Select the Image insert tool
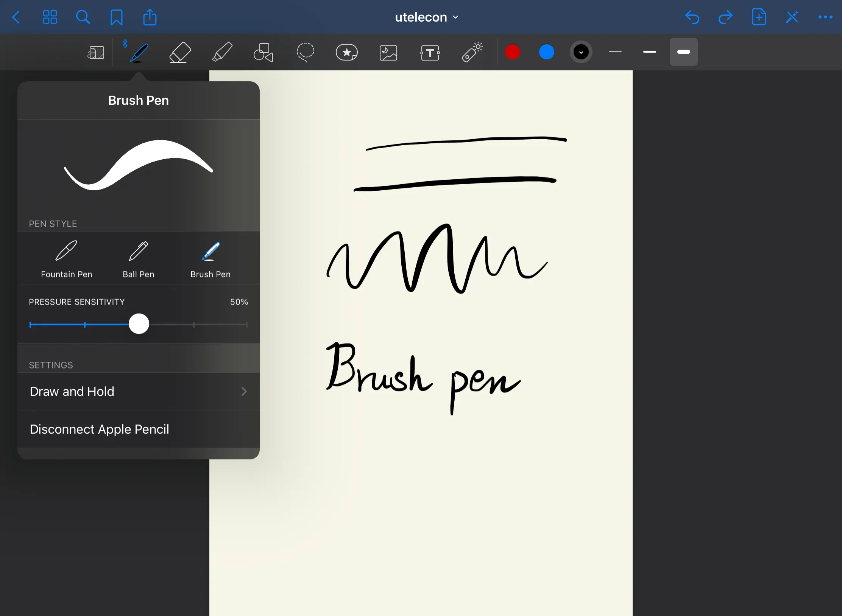The height and width of the screenshot is (616, 842). click(388, 52)
